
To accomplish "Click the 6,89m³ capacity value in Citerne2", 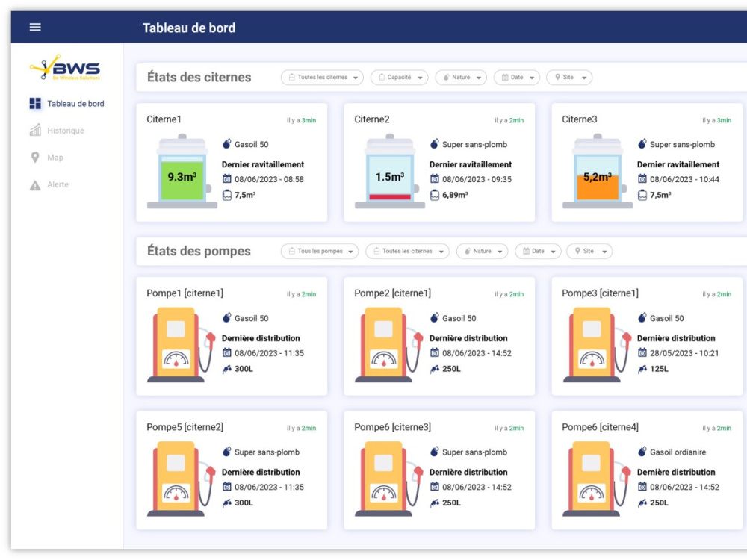I will [455, 195].
